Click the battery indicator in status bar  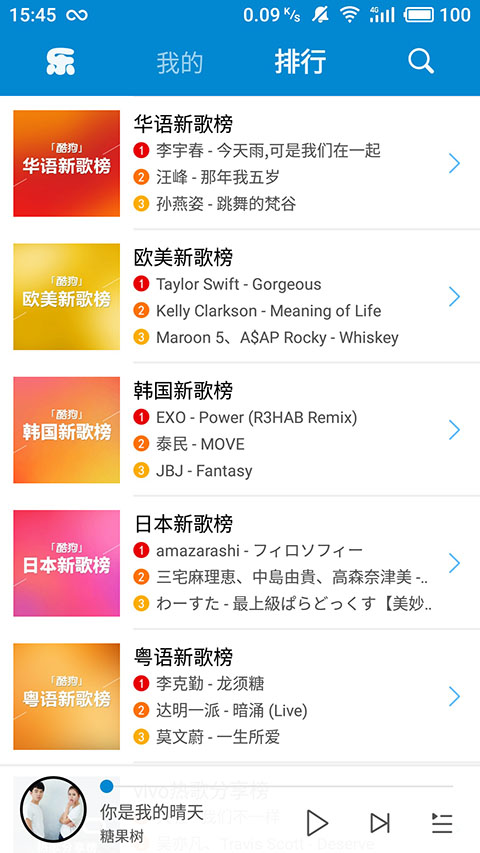pos(418,15)
